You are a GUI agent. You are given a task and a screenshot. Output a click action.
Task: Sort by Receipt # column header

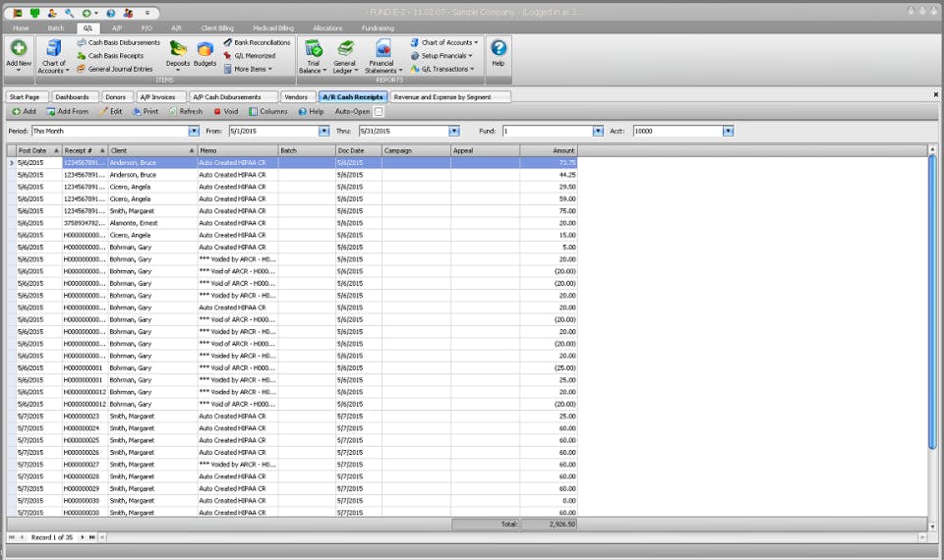tap(85, 150)
